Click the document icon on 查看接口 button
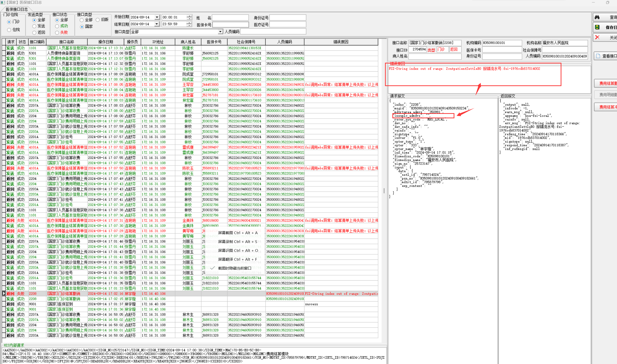 [x=598, y=56]
